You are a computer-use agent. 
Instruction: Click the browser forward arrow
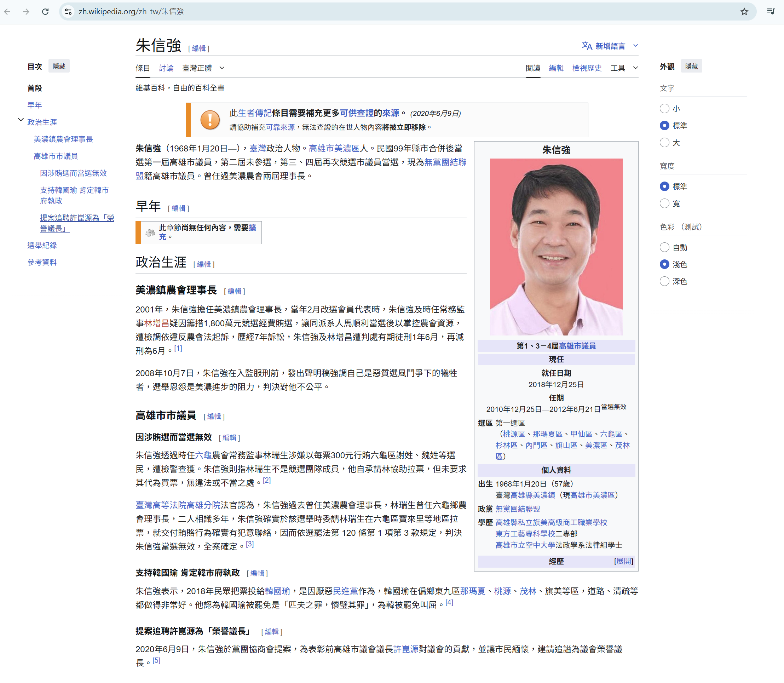tap(26, 11)
